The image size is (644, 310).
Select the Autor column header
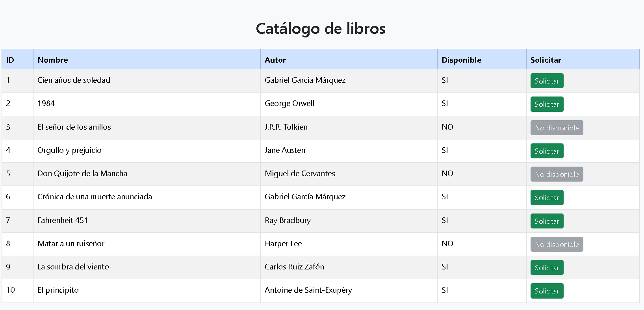coord(275,60)
